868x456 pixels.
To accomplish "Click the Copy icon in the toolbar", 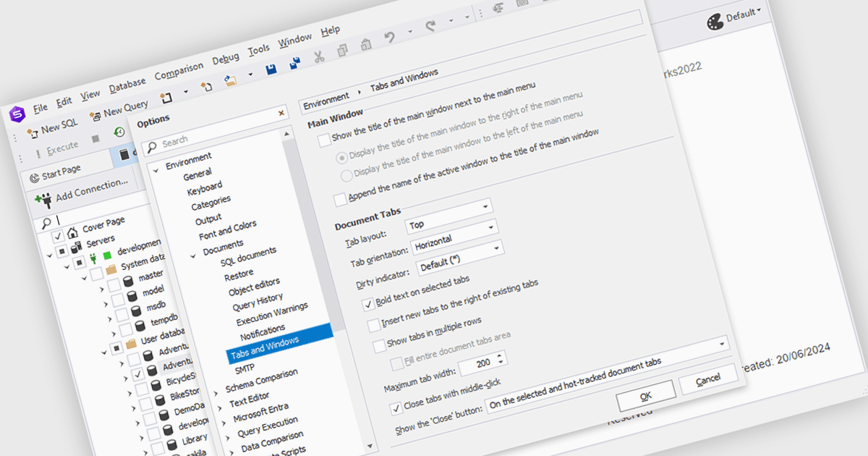I will (342, 51).
